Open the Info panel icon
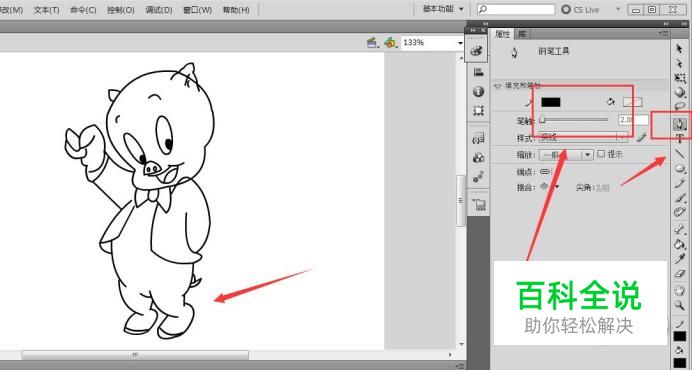Viewport: 692px width, 370px height. (x=478, y=91)
